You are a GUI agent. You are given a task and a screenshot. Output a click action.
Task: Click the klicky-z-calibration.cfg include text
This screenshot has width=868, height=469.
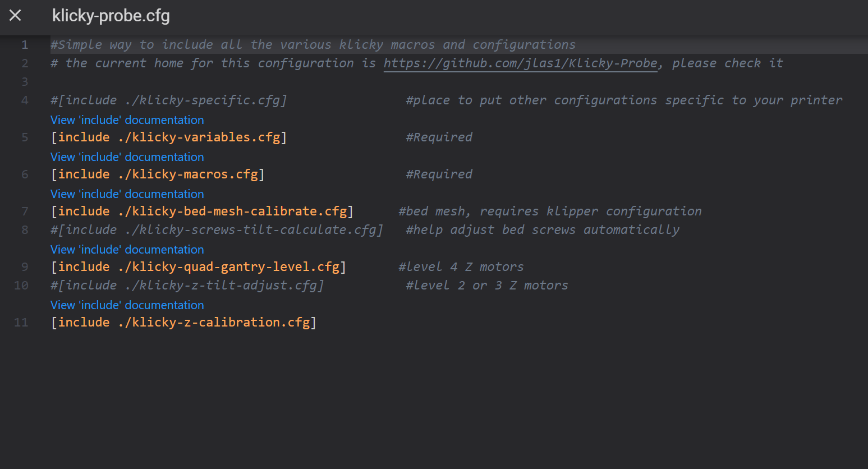click(x=183, y=322)
